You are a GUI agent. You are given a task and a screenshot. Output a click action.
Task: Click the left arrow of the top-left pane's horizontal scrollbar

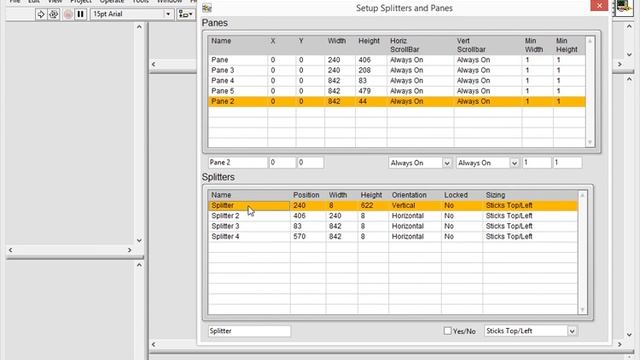(x=11, y=250)
